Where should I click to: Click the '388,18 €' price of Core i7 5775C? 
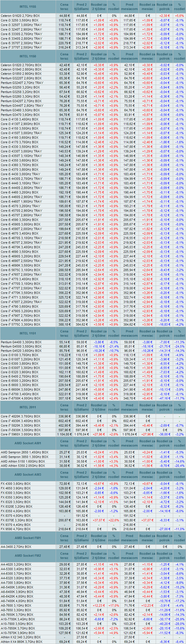64,325
